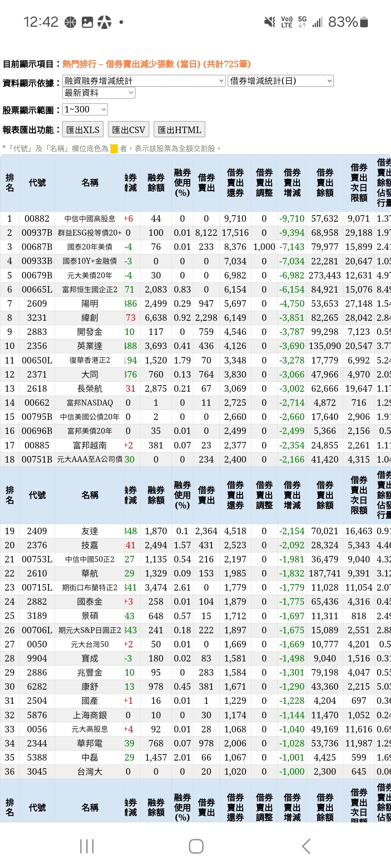Open stock range 1~300 dropdown
391x868 pixels.
click(85, 109)
